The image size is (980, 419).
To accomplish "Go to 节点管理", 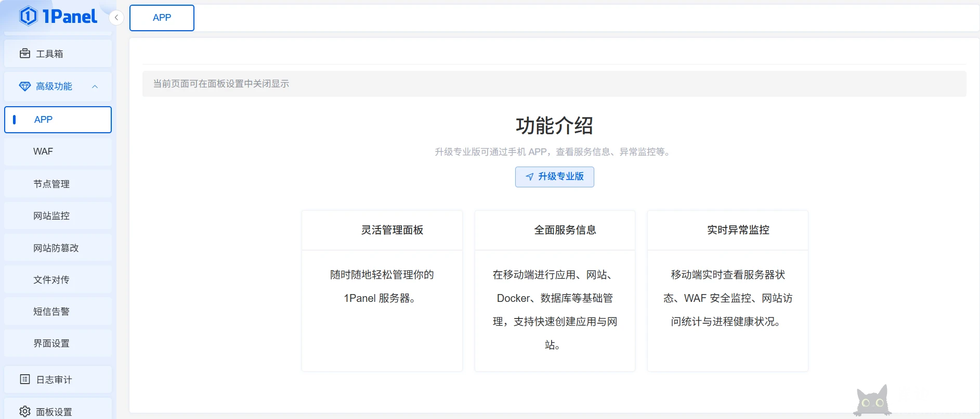I will (58, 184).
